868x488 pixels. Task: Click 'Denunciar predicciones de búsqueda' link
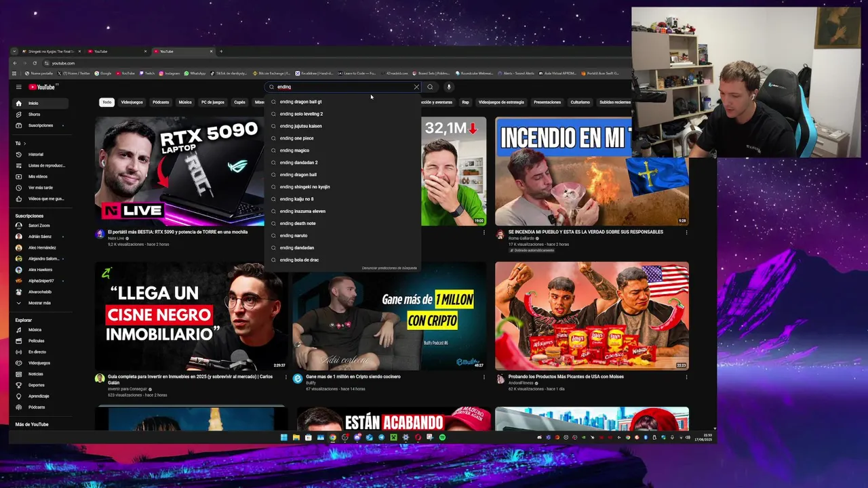(389, 268)
